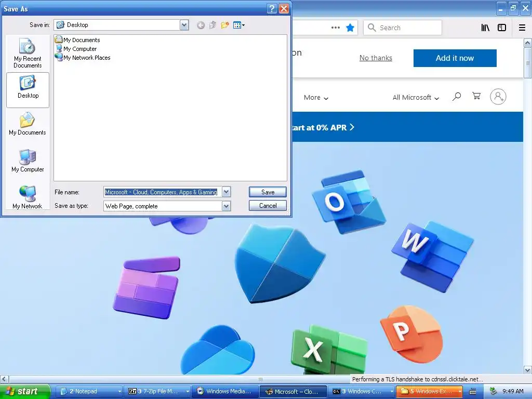Switch to Windows C… command prompt taskbar group
The image size is (532, 399).
(361, 392)
